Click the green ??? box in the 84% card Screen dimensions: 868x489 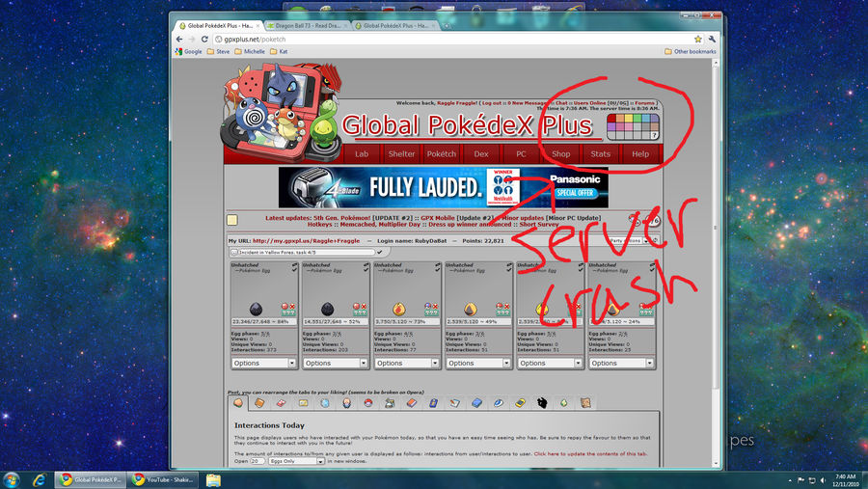point(287,312)
